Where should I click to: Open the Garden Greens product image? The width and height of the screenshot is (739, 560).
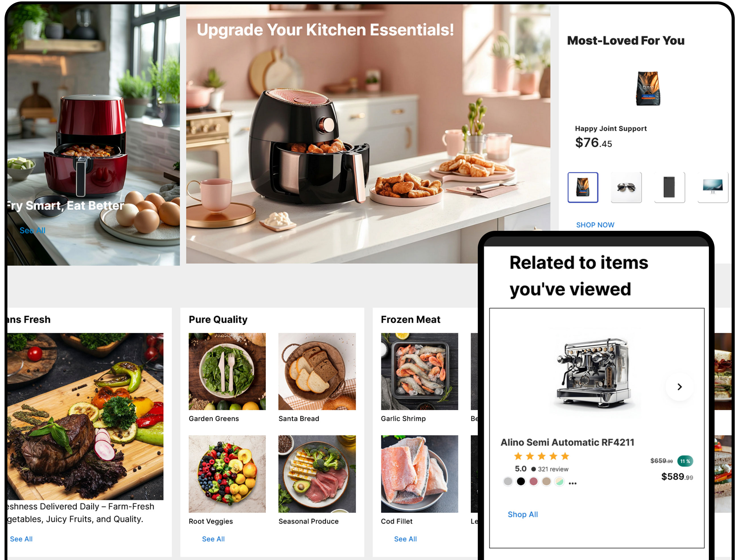coord(227,371)
